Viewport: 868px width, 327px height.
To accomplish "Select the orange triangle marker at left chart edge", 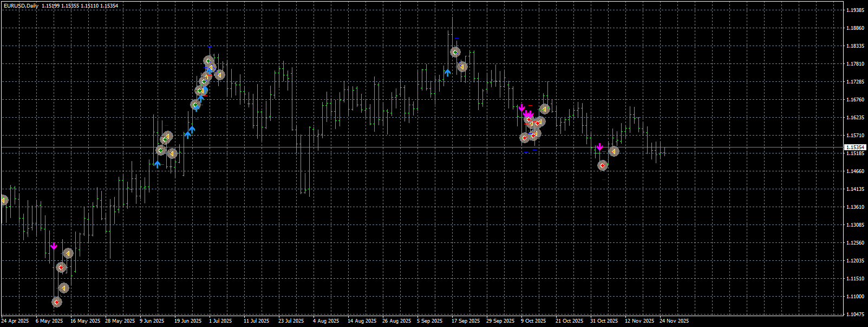I will click(x=3, y=200).
